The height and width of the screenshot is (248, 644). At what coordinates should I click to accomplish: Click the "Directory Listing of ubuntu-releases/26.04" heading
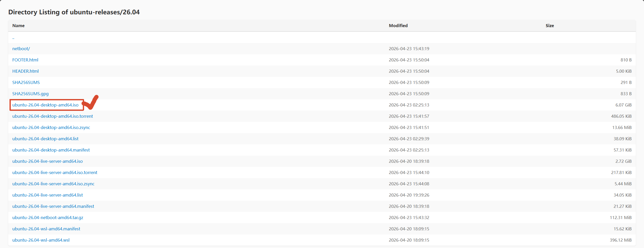coord(74,12)
